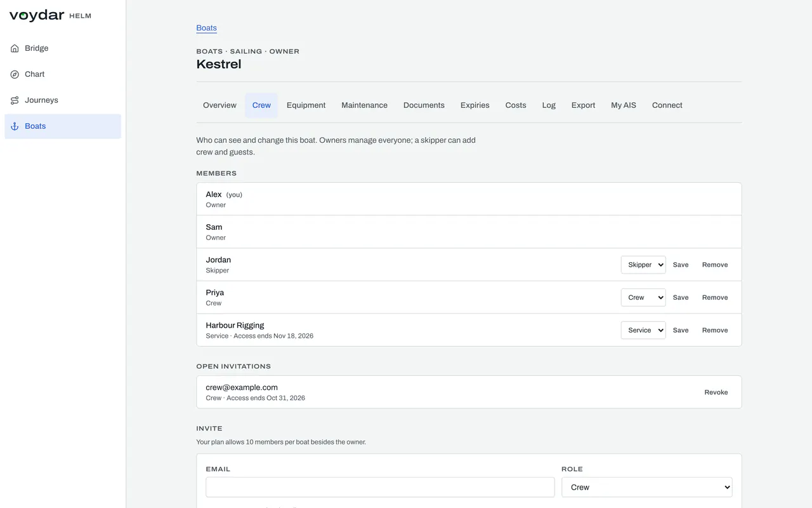Open the Equipment tab
The height and width of the screenshot is (508, 812).
[306, 105]
